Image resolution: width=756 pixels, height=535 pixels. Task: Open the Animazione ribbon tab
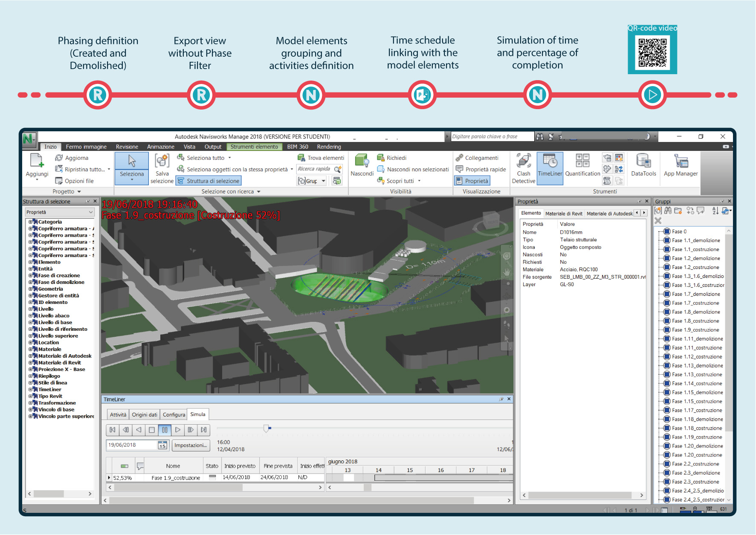coord(161,147)
